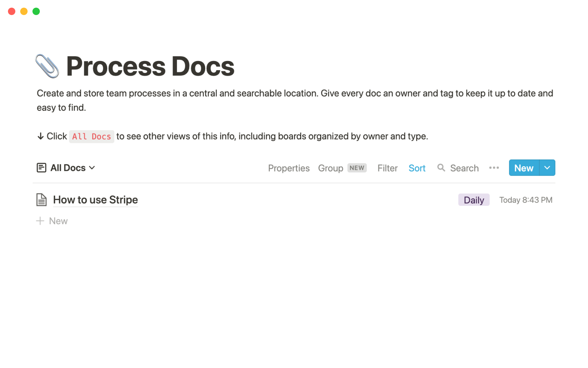Open the How to use Stripe doc
The image size is (588, 368).
coord(95,200)
